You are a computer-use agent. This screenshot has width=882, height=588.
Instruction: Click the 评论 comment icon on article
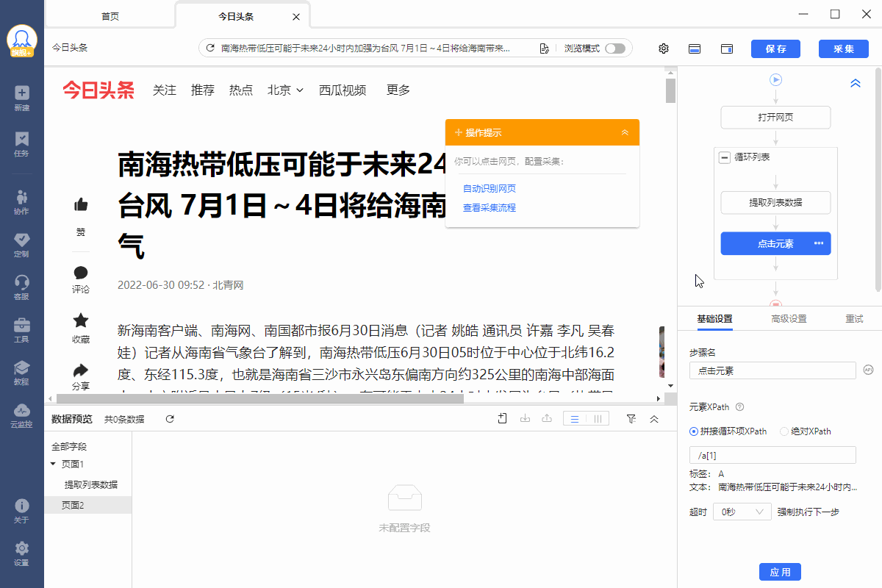point(81,273)
